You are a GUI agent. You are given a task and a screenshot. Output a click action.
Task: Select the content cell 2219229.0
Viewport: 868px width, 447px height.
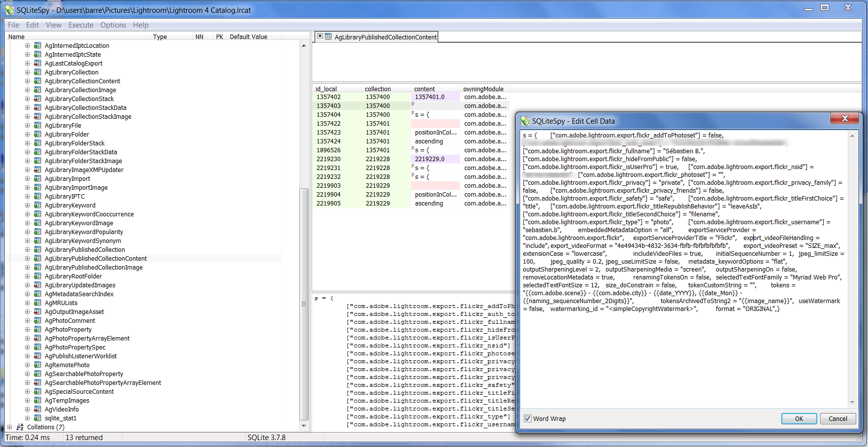436,159
